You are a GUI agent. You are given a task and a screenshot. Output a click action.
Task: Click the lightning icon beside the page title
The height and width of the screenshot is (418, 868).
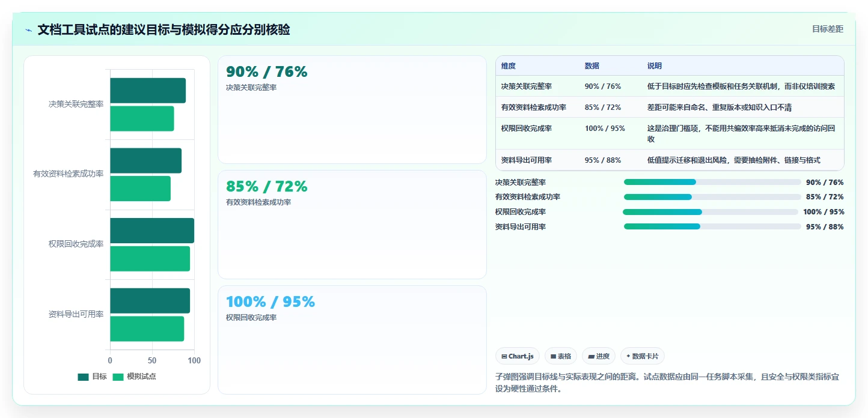pos(29,30)
